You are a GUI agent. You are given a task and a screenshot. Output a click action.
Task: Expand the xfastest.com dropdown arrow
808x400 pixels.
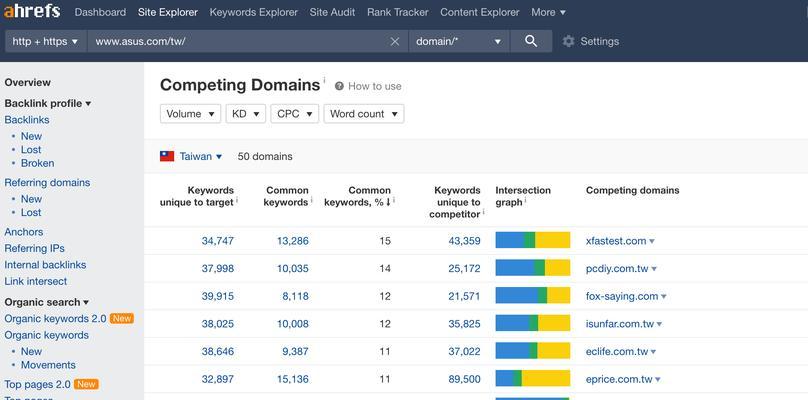(652, 241)
